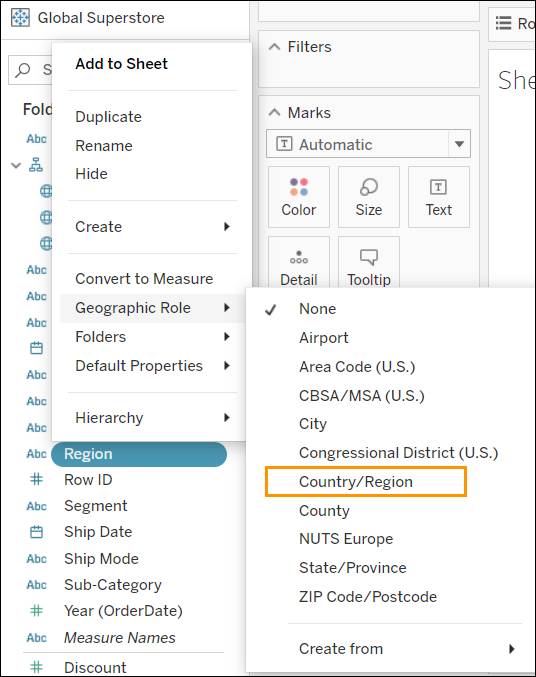The image size is (536, 677).
Task: Click the Text marks card button
Action: 438,197
